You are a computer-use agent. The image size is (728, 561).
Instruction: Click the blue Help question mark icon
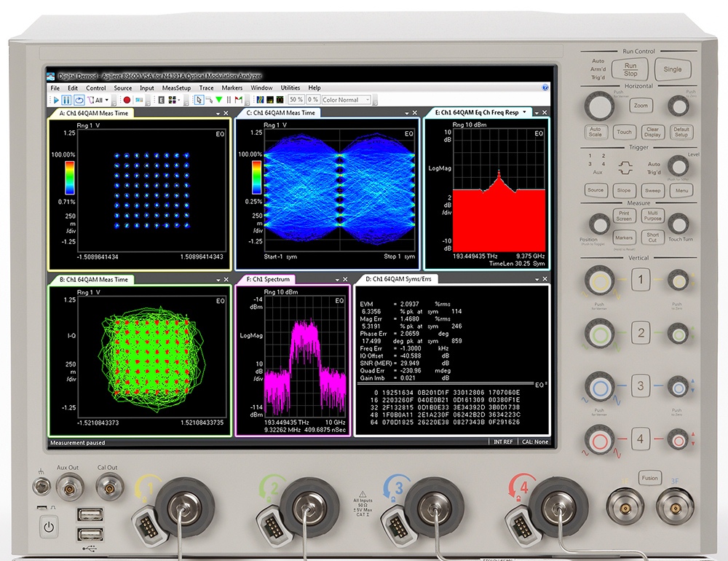545,87
